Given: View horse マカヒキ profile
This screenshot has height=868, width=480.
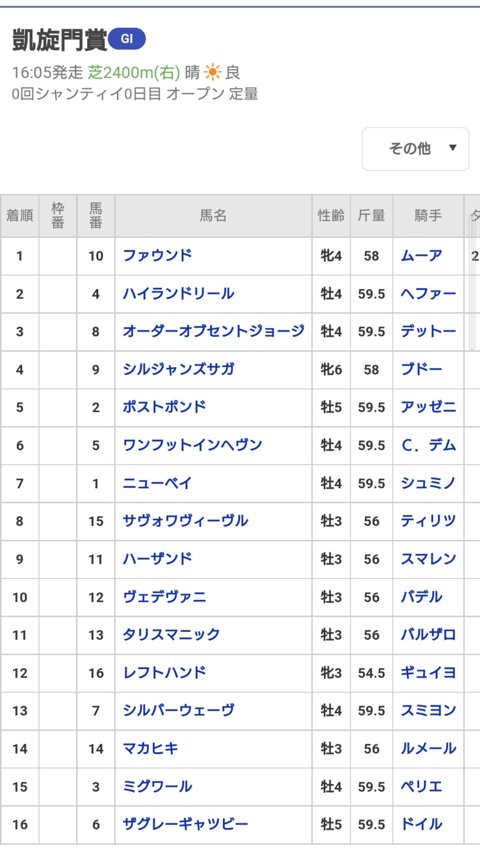Looking at the screenshot, I should (151, 749).
